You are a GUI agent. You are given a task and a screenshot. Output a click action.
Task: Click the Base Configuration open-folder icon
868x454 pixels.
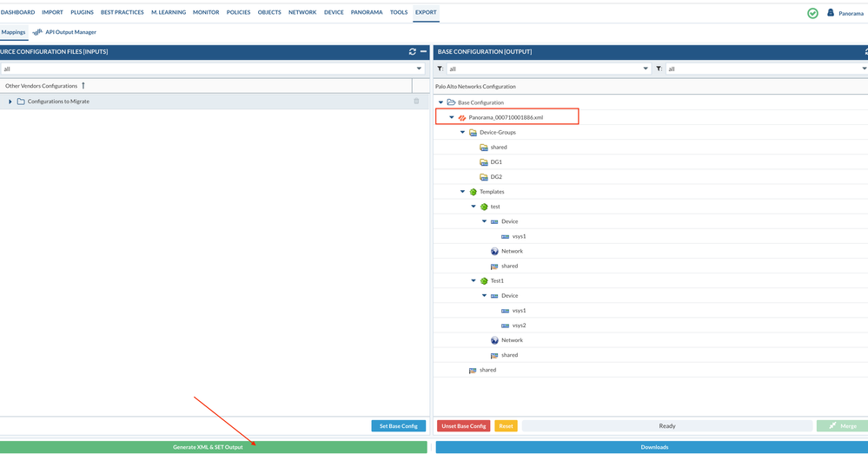[451, 102]
